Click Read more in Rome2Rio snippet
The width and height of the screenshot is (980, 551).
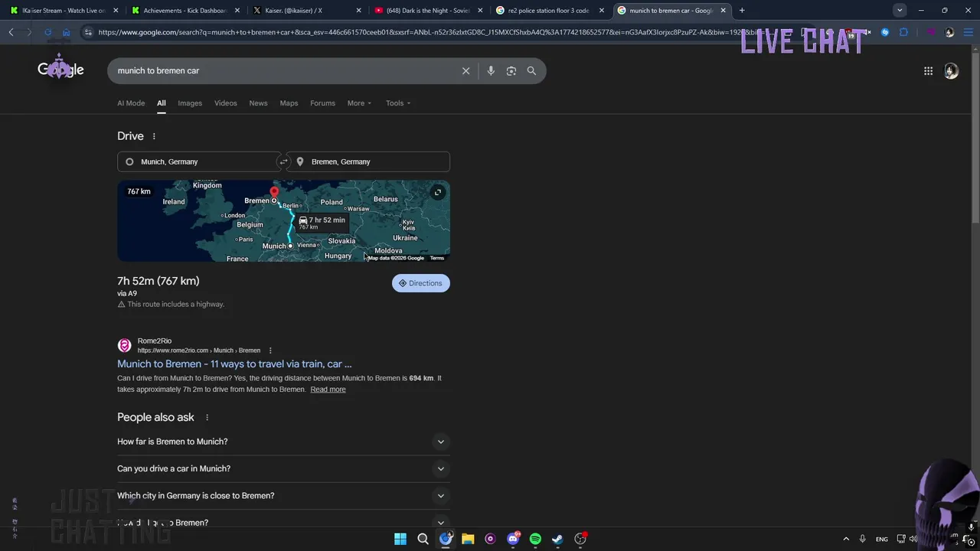click(328, 390)
